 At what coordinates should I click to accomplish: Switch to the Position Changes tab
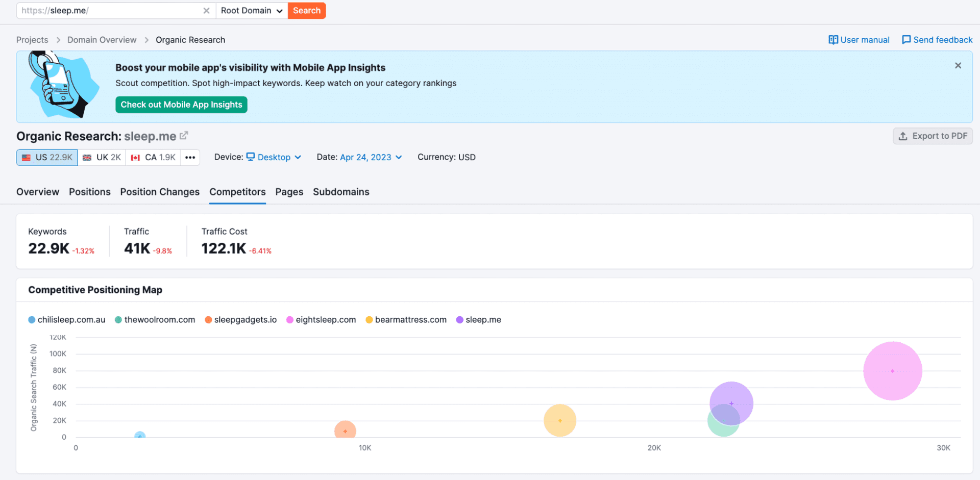[160, 192]
